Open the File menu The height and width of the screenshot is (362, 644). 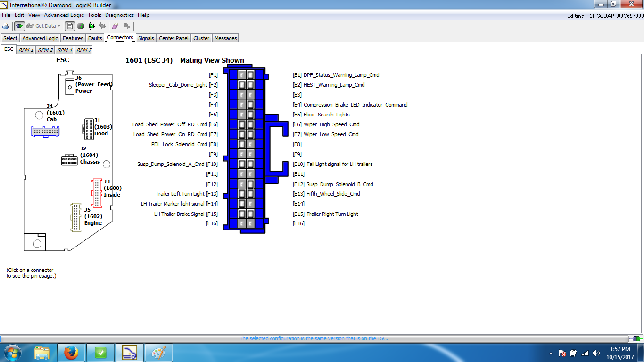click(6, 15)
